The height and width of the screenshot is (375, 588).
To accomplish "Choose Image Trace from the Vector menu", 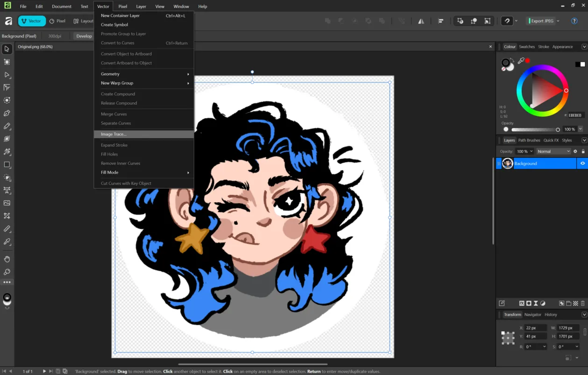I will [114, 134].
